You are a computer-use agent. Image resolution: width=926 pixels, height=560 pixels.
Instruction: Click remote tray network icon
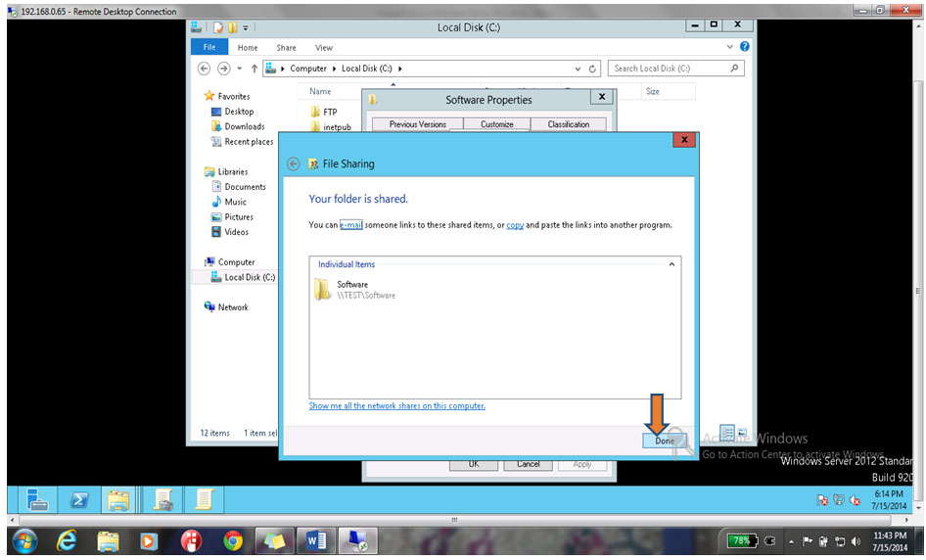coord(839,500)
